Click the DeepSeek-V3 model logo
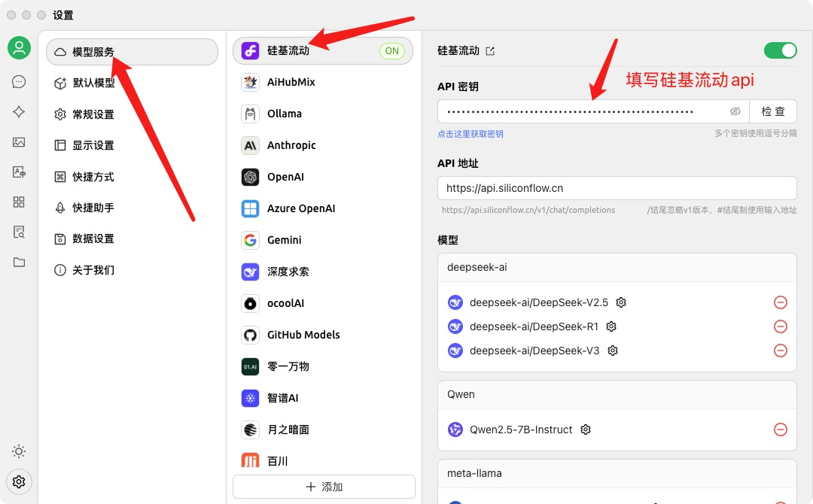This screenshot has width=813, height=504. click(x=455, y=351)
